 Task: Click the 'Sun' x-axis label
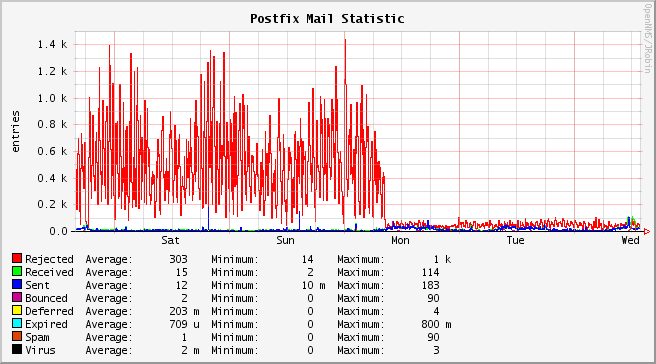(x=285, y=241)
